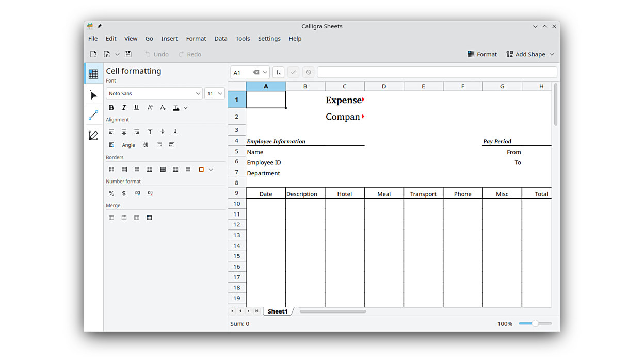
Task: Expand the font size 11 dropdown
Action: click(215, 94)
